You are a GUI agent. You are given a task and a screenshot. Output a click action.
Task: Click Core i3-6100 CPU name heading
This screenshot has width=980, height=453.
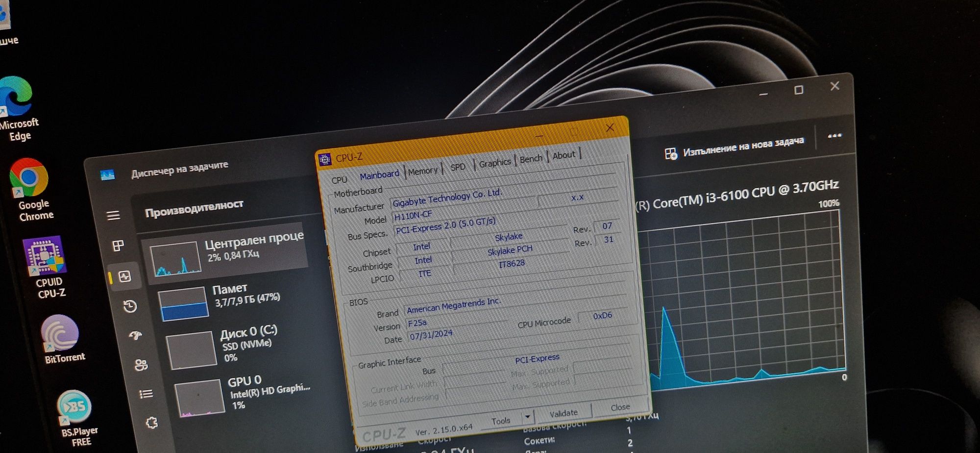737,195
